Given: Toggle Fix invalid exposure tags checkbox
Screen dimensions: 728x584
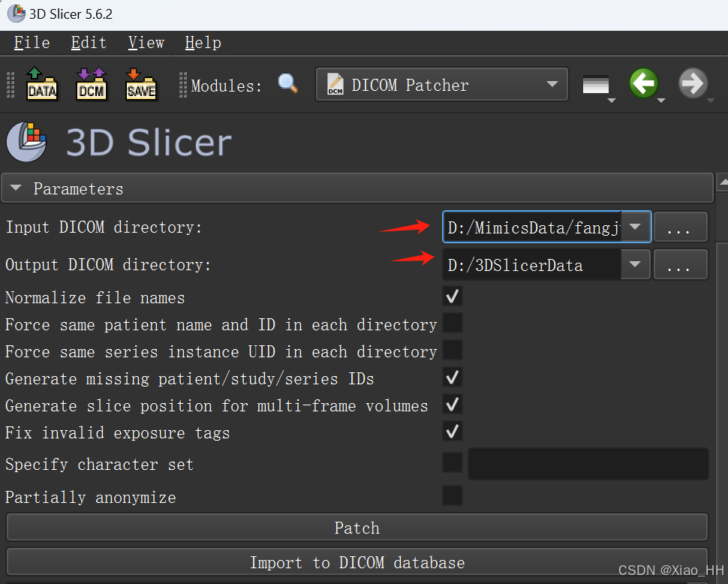Looking at the screenshot, I should tap(453, 432).
